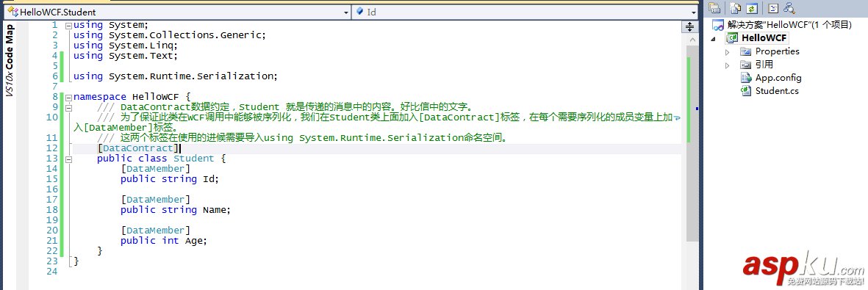The width and height of the screenshot is (868, 290).
Task: Click the field icon beside Id dropdown
Action: [359, 12]
